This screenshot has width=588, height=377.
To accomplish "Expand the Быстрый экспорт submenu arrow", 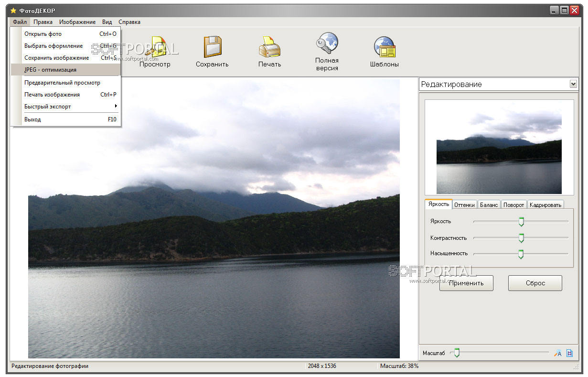I will tap(116, 106).
